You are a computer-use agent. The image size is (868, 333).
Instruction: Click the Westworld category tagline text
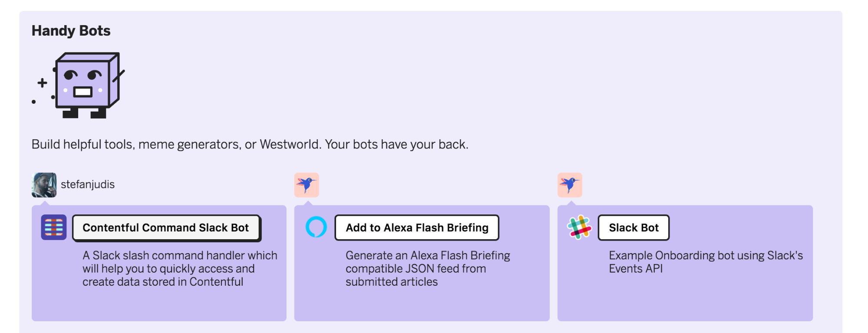(250, 144)
